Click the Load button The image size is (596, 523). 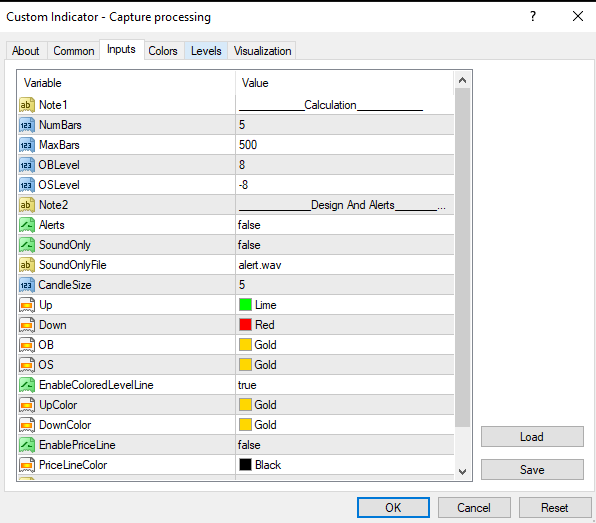(532, 437)
